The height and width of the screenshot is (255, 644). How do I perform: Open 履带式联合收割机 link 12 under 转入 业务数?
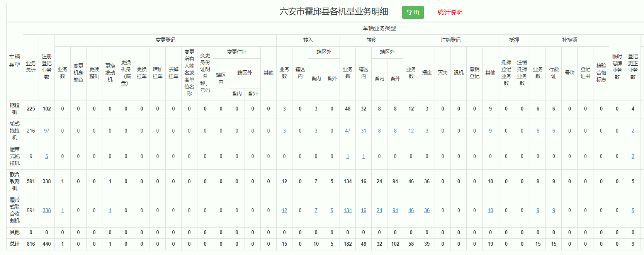(x=284, y=211)
